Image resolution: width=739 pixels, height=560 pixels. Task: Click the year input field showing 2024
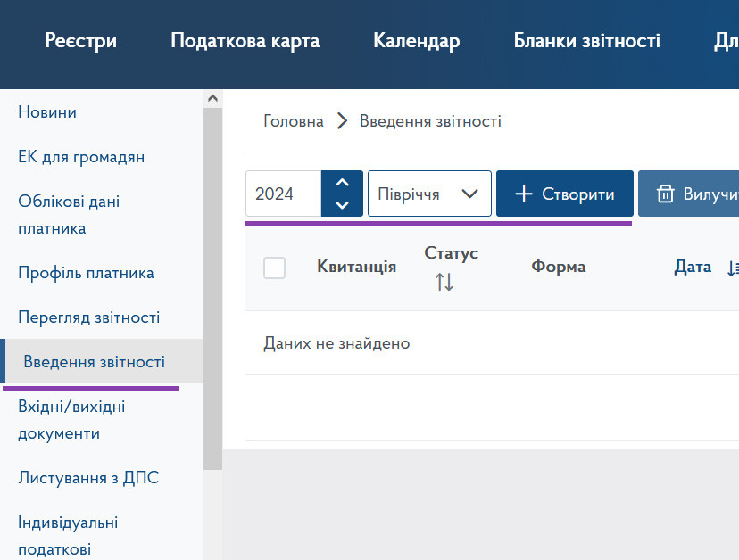pyautogui.click(x=283, y=194)
